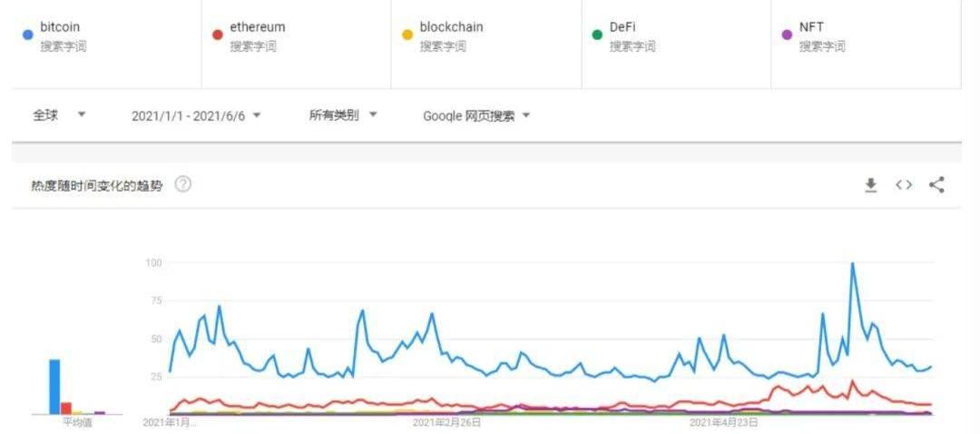980x434 pixels.
Task: Download the trend chart data as CSV
Action: pyautogui.click(x=870, y=185)
